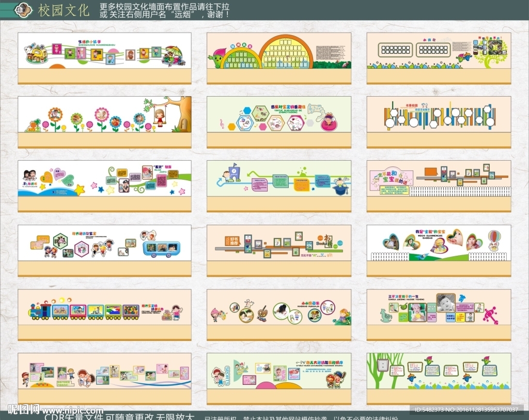Select the SPORTS themed wall design
Viewport: 529px width, 420px height.
pos(279,379)
